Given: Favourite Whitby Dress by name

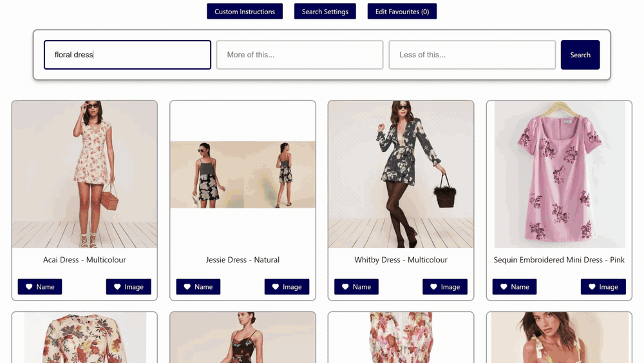Looking at the screenshot, I should (357, 287).
